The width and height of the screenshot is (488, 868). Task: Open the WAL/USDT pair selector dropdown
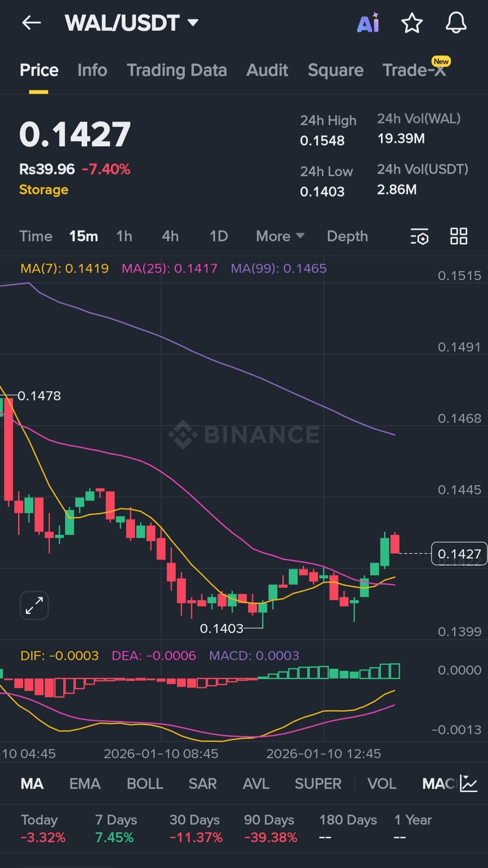[131, 23]
